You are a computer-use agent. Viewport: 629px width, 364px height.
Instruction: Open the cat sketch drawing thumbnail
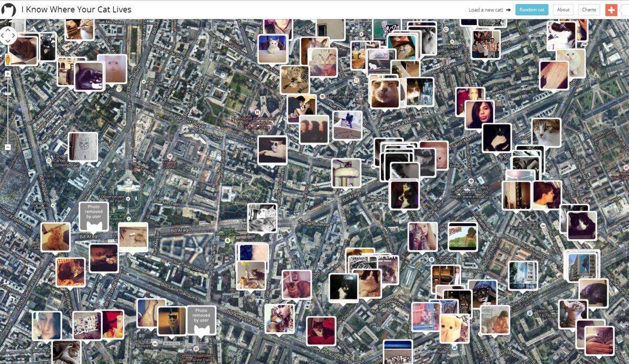click(x=83, y=146)
